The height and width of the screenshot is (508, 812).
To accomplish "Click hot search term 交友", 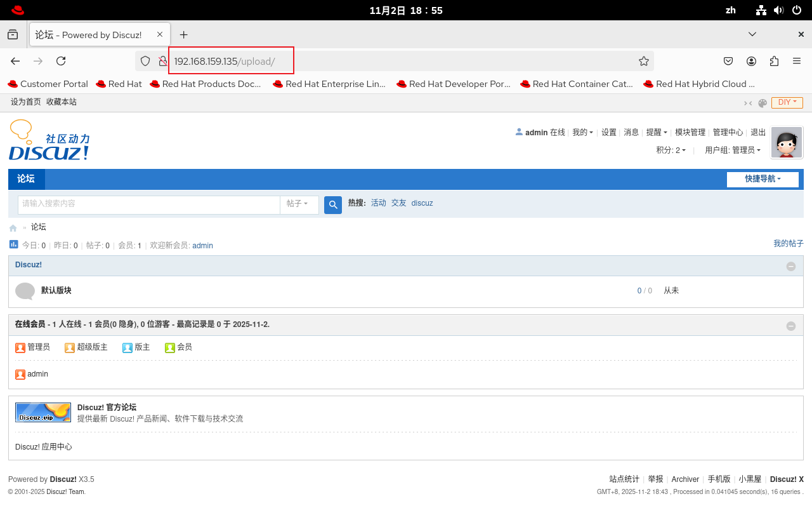I will (399, 203).
